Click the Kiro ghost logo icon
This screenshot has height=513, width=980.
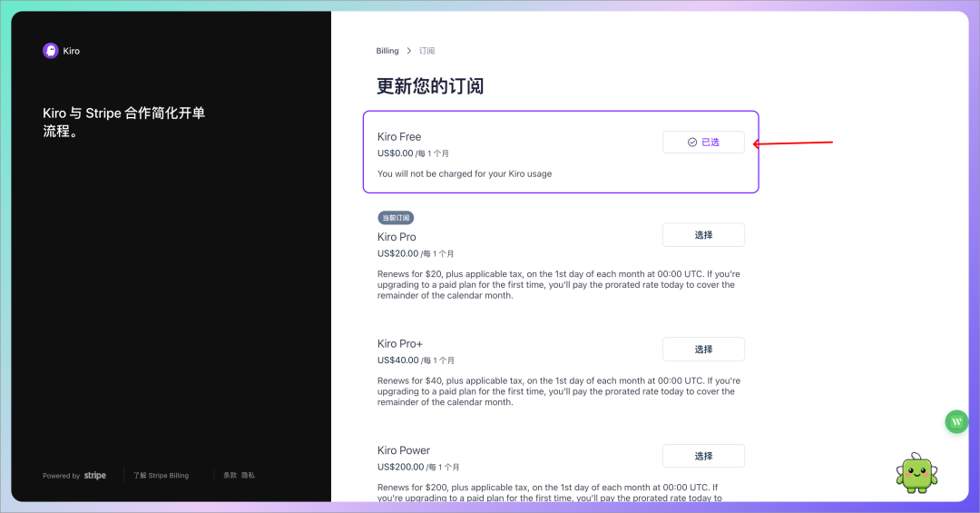tap(51, 51)
